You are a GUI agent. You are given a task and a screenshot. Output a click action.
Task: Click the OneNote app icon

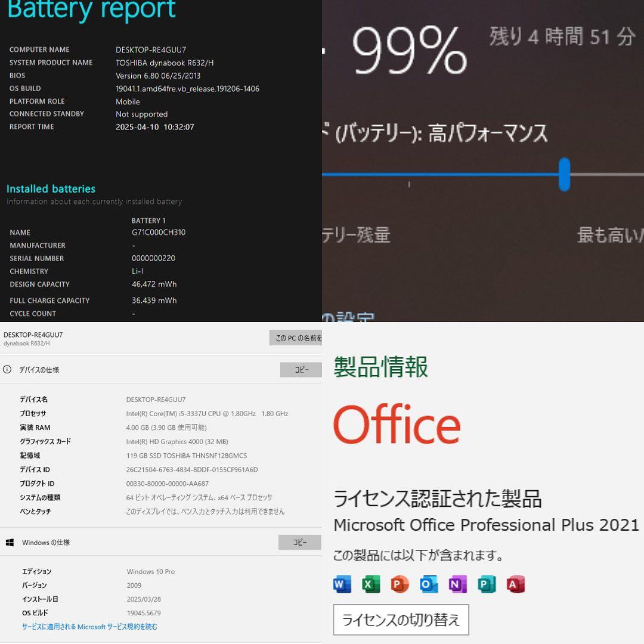pyautogui.click(x=457, y=584)
